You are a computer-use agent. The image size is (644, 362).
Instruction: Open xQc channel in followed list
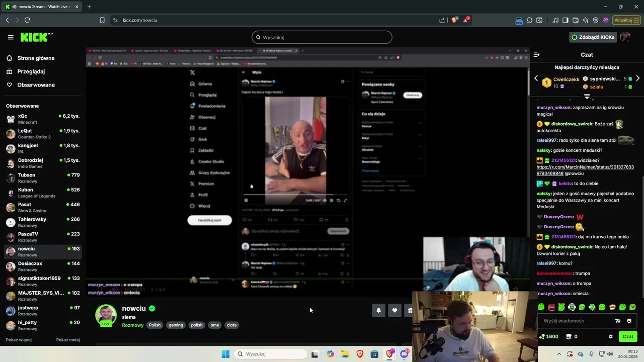coord(42,119)
